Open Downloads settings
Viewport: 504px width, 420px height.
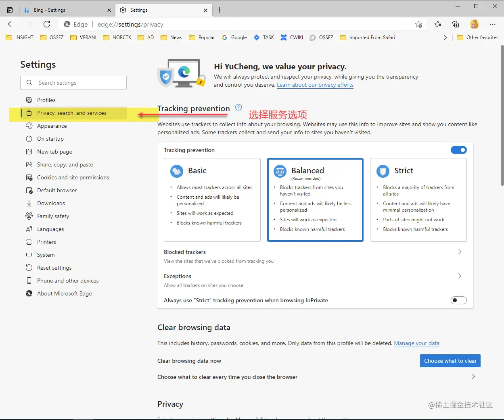[x=73, y=203]
